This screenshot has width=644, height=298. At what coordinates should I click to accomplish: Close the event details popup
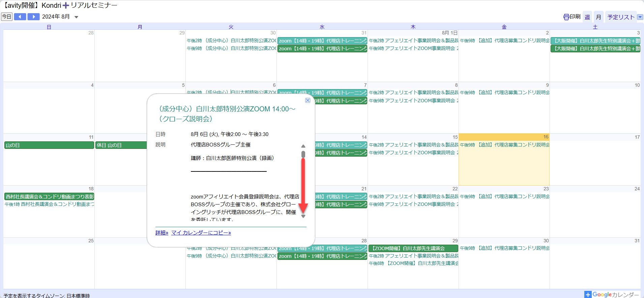pyautogui.click(x=308, y=100)
